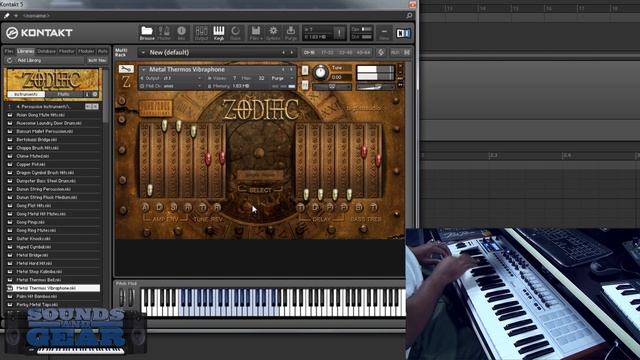640x360 pixels.
Task: Select Metal Thermos Bell.nki
Action: pyautogui.click(x=53, y=280)
